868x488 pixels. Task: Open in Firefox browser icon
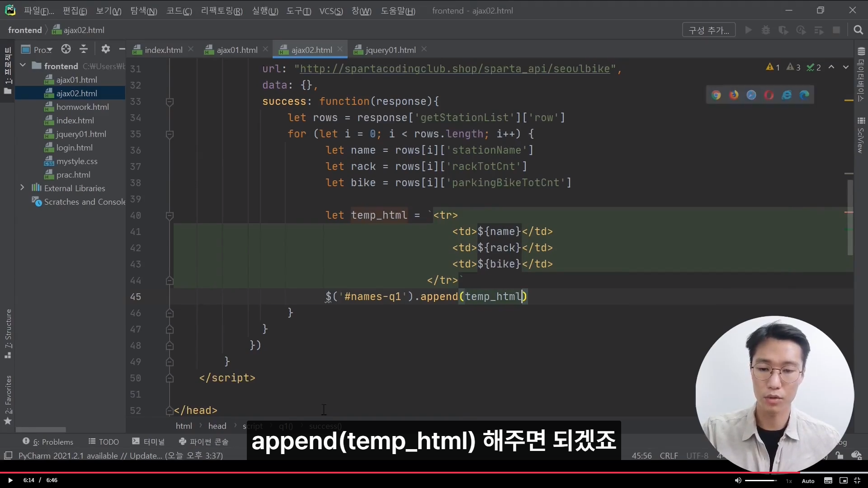click(x=734, y=95)
